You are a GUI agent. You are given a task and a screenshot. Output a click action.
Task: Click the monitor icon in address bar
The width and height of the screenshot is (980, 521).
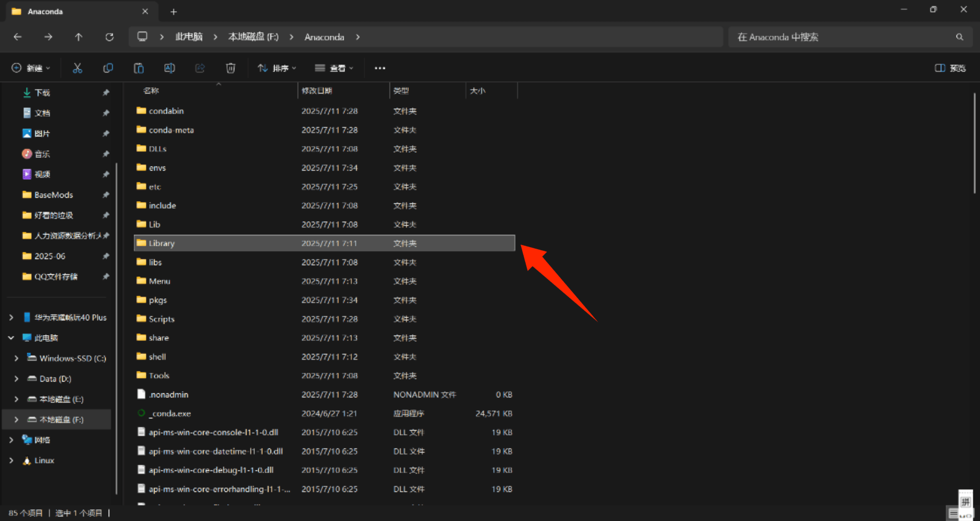click(142, 37)
